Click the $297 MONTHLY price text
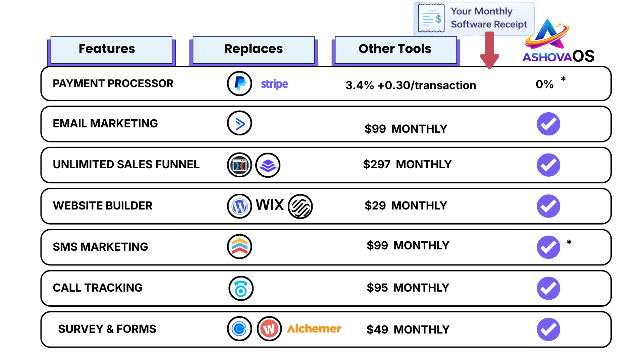The height and width of the screenshot is (362, 644). pos(407,165)
